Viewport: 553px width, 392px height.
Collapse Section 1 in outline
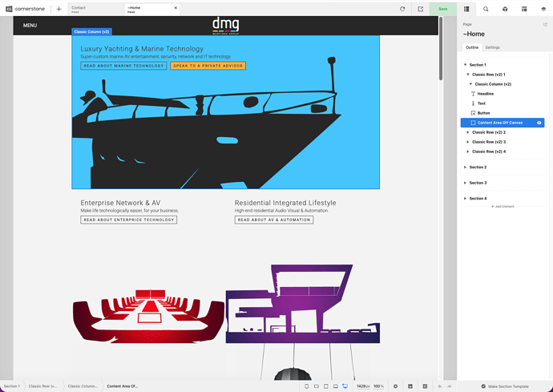point(465,65)
